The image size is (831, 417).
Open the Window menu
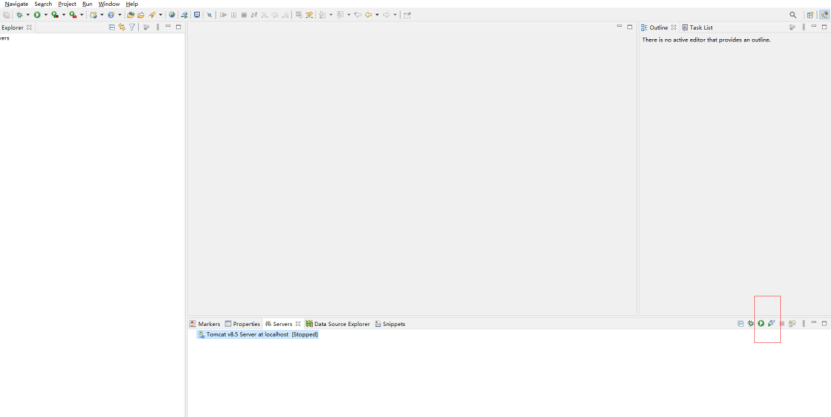(x=109, y=4)
